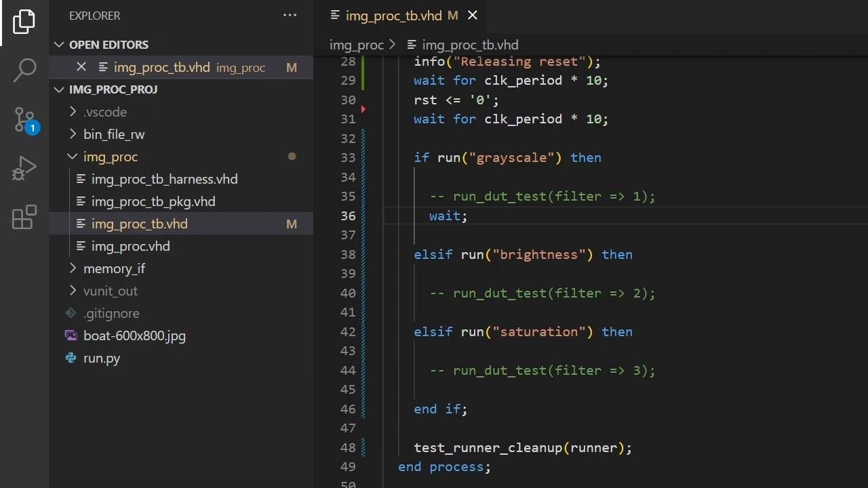
Task: Expand the .vscode folder
Action: click(x=73, y=112)
